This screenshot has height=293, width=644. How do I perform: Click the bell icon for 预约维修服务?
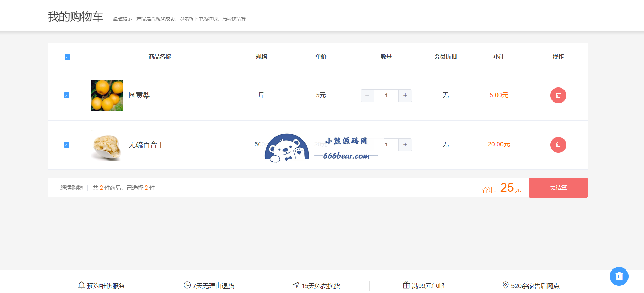tap(82, 285)
